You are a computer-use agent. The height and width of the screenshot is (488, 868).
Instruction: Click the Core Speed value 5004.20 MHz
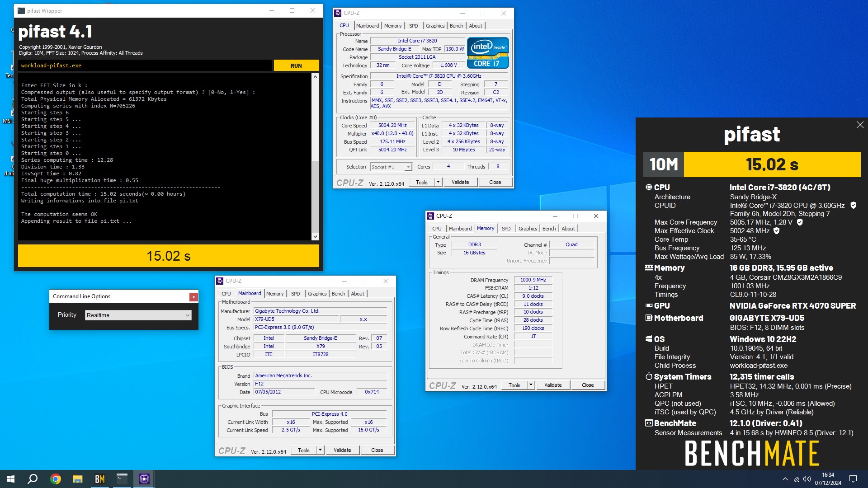[392, 125]
